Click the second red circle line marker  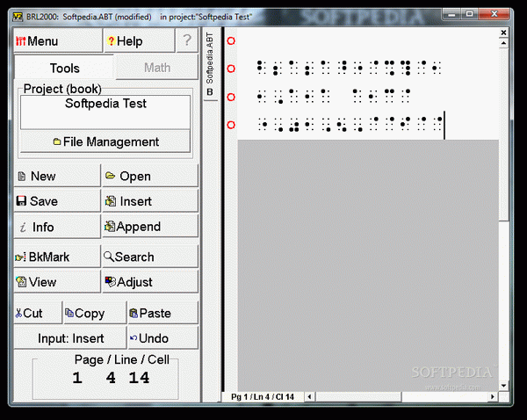[231, 69]
